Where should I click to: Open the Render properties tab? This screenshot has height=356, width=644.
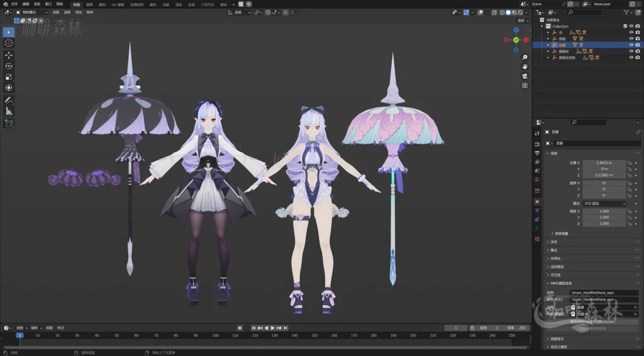click(x=537, y=144)
